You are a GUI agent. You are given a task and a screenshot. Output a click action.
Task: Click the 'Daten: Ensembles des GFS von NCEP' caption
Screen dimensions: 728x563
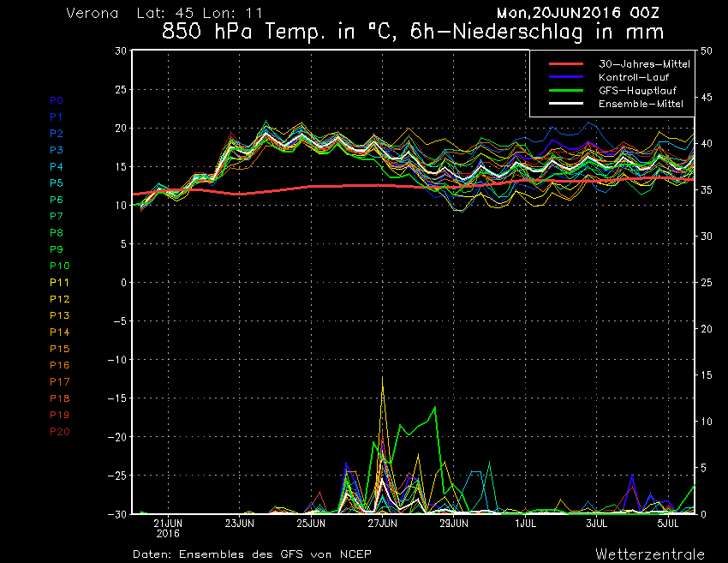252,554
